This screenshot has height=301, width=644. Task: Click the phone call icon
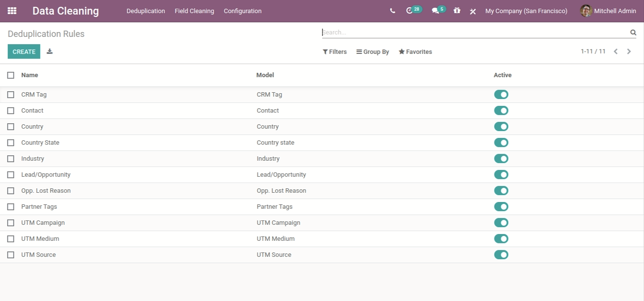[x=392, y=11]
